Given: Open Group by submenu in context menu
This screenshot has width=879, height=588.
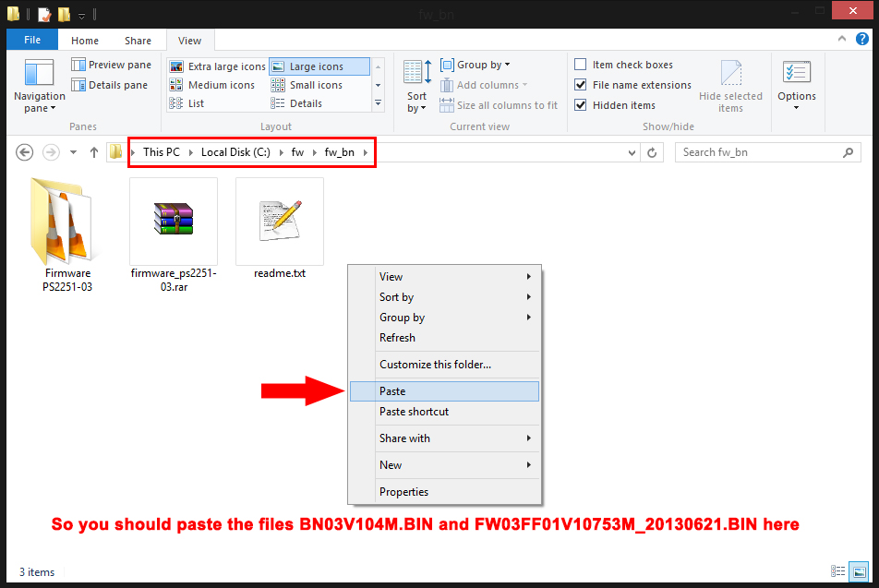Looking at the screenshot, I should pyautogui.click(x=444, y=318).
